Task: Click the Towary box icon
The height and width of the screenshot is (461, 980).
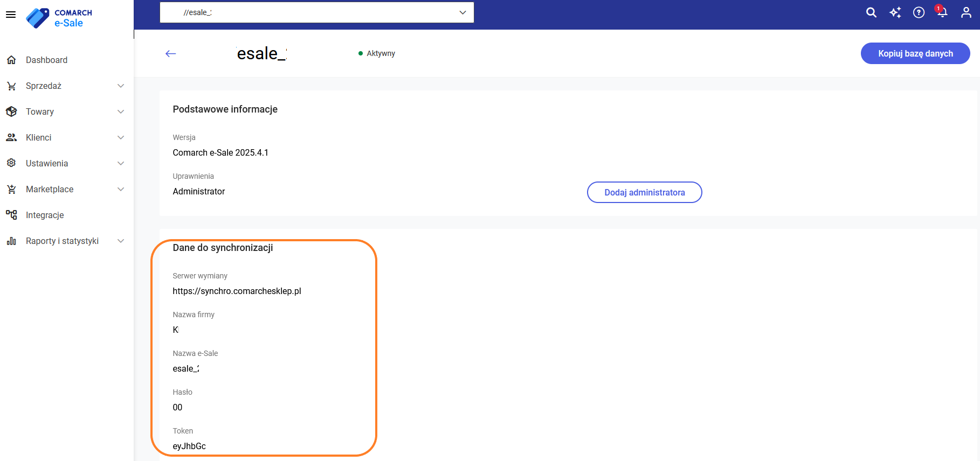Action: coord(11,111)
